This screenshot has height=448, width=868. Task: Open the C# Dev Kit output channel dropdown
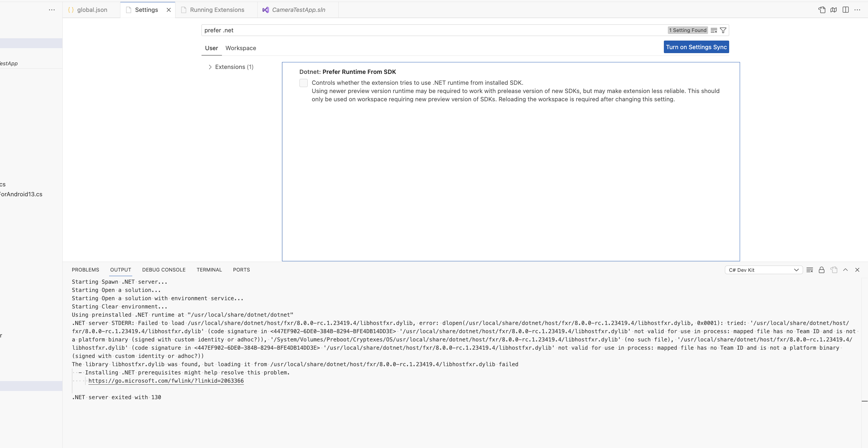coord(763,270)
